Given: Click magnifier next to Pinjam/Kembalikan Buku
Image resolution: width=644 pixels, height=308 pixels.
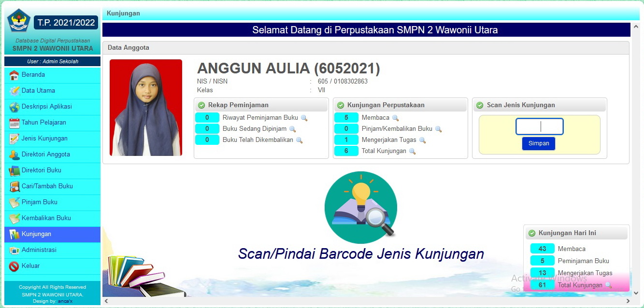Looking at the screenshot, I should tap(438, 129).
